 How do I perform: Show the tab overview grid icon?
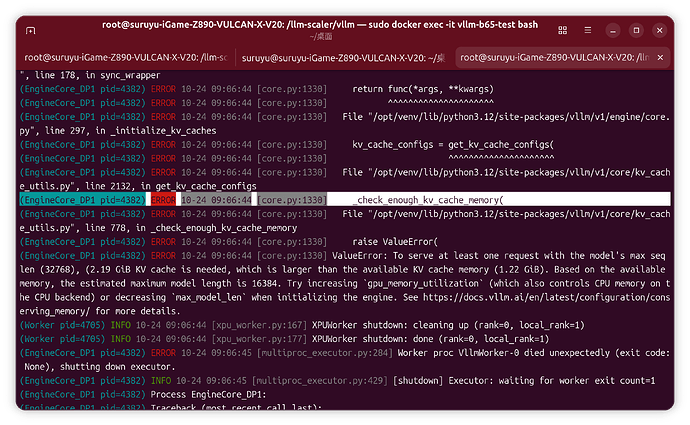coord(562,30)
